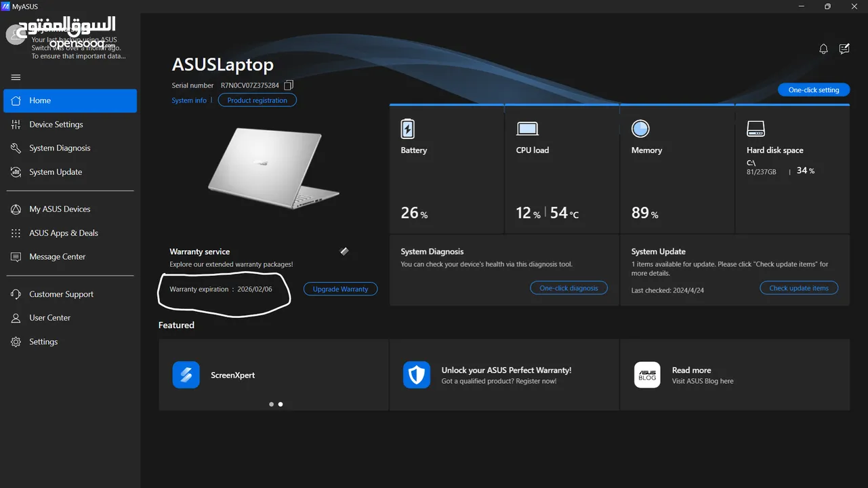Image resolution: width=868 pixels, height=488 pixels.
Task: Open the Settings page
Action: click(x=70, y=342)
